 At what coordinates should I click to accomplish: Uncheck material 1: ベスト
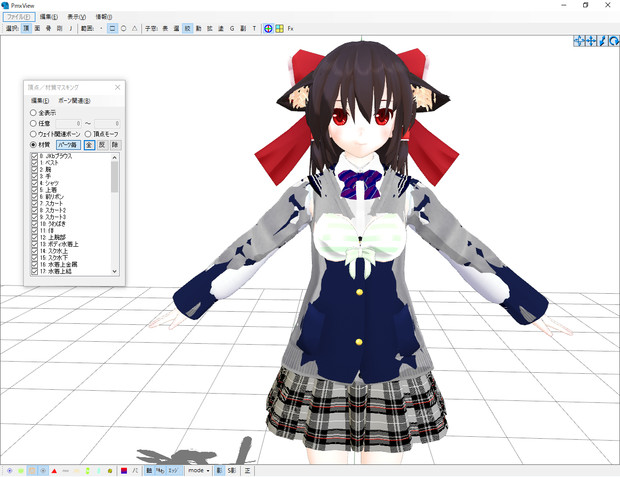point(35,163)
